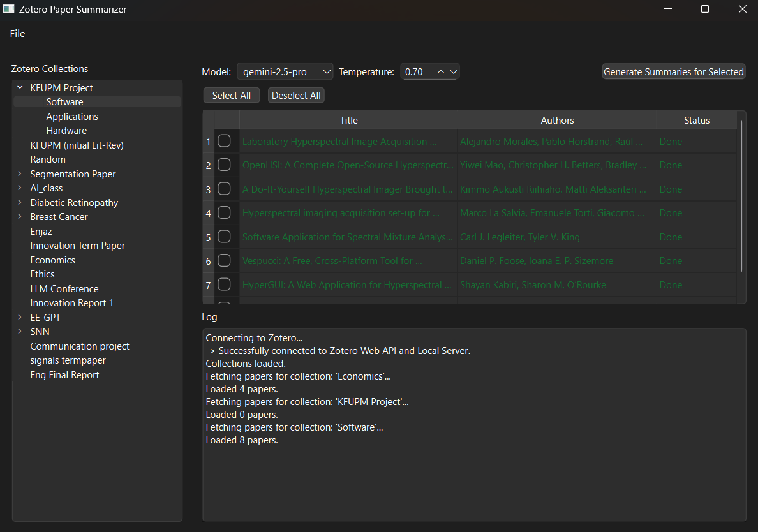Click the Title column header
Screen dimensions: 758x532
(348, 121)
